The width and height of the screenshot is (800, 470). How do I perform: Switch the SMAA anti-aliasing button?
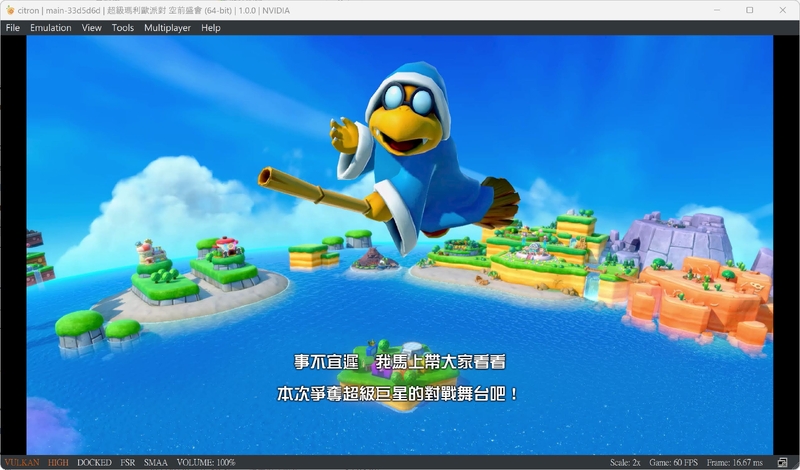tap(156, 462)
